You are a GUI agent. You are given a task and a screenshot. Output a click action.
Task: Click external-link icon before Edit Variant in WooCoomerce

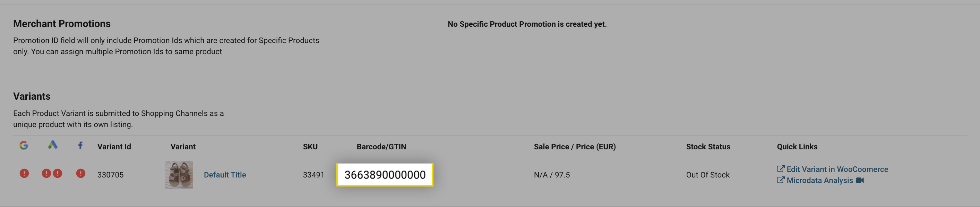780,169
